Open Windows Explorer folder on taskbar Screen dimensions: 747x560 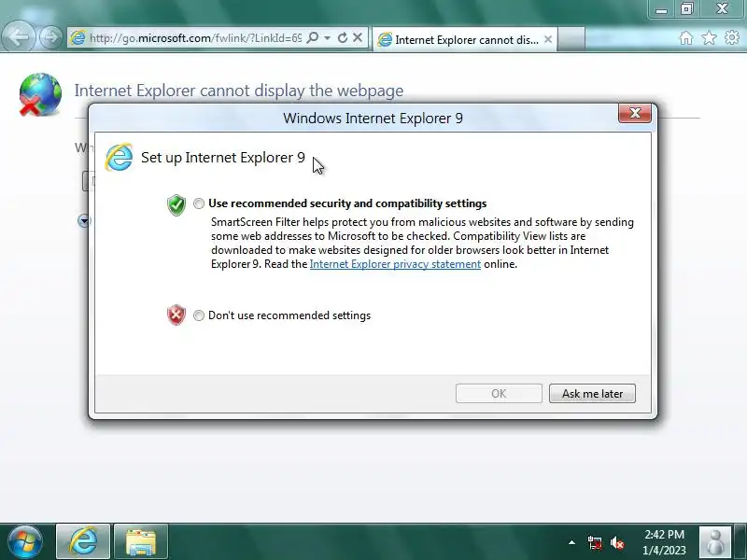coord(141,541)
